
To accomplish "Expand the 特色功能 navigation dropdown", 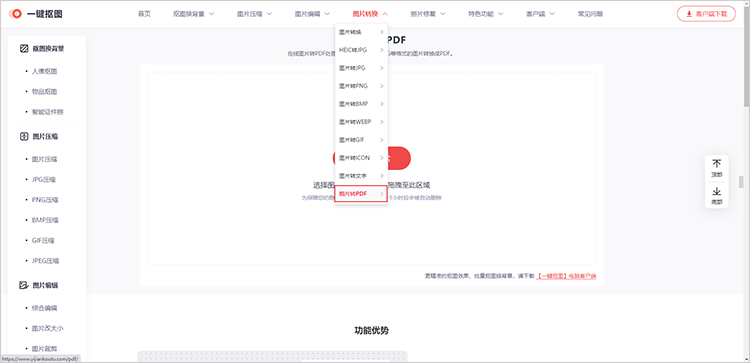I will point(486,14).
